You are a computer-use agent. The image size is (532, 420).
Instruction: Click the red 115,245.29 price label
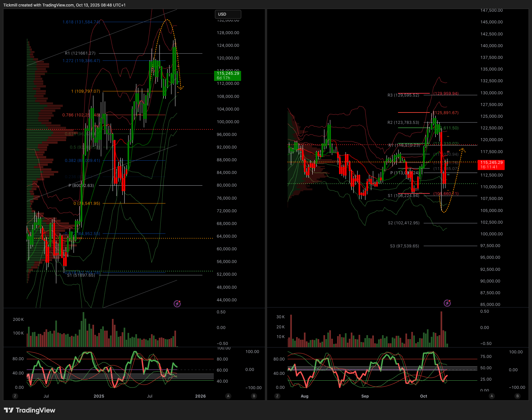pos(491,165)
